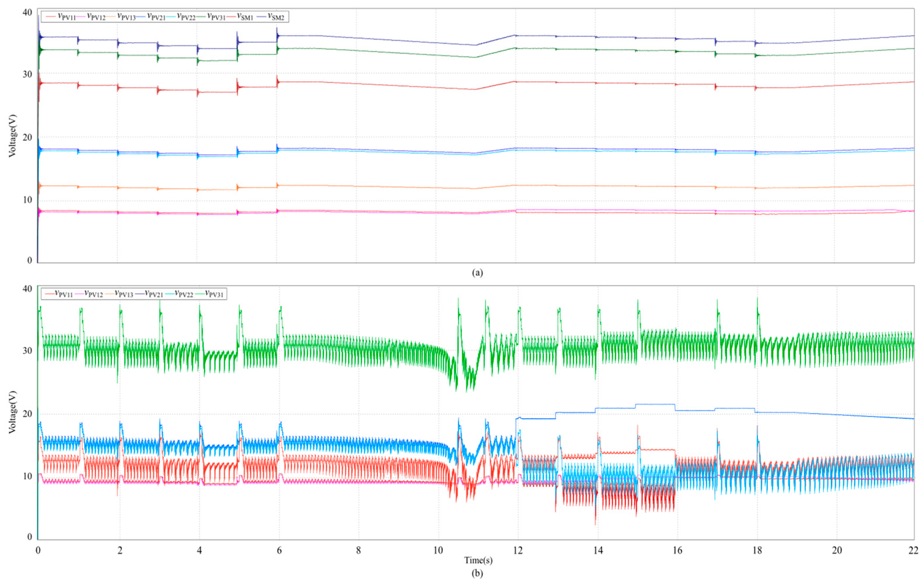The width and height of the screenshot is (924, 586).
Task: Click vPV31 legend entry in top chart
Action: (216, 17)
